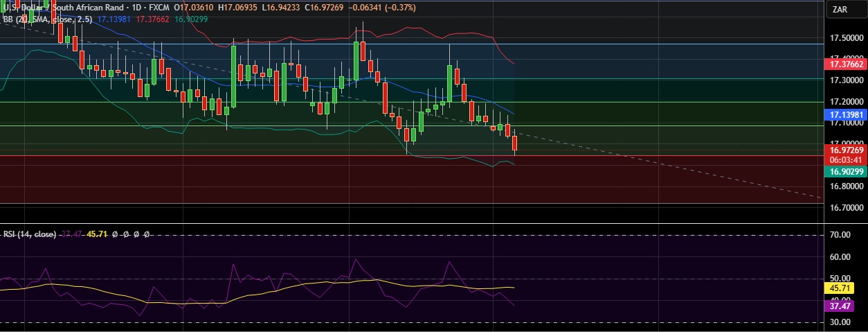
Task: Click the red 17.37662 price axis label
Action: click(844, 64)
